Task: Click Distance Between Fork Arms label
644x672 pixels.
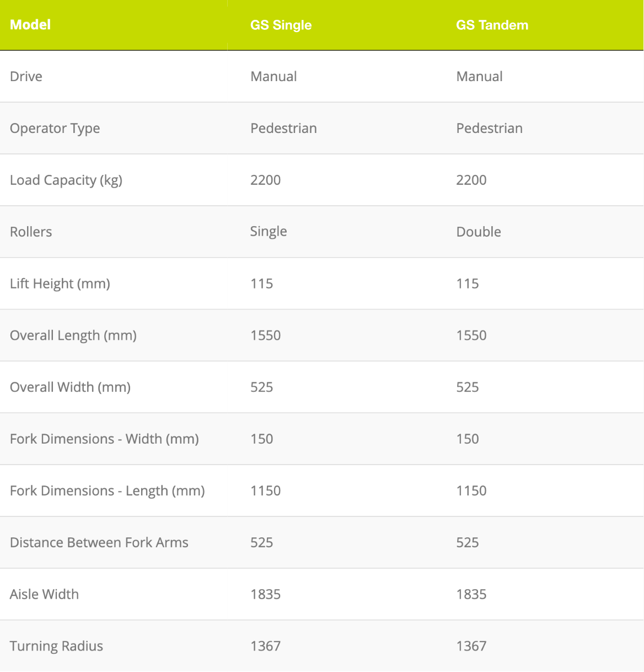Action: click(99, 543)
